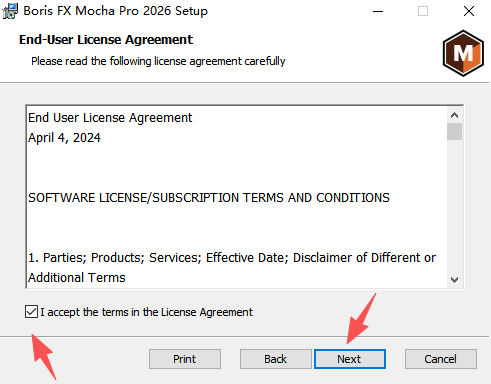This screenshot has width=491, height=384.
Task: Click inside the license agreement text box
Action: point(237,197)
